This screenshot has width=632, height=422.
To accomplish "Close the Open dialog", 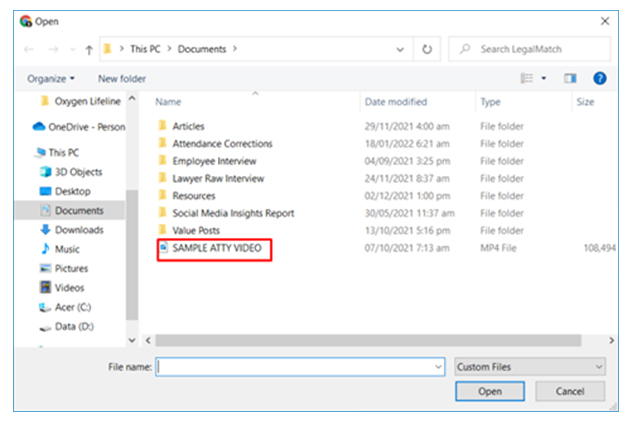I will (x=605, y=21).
